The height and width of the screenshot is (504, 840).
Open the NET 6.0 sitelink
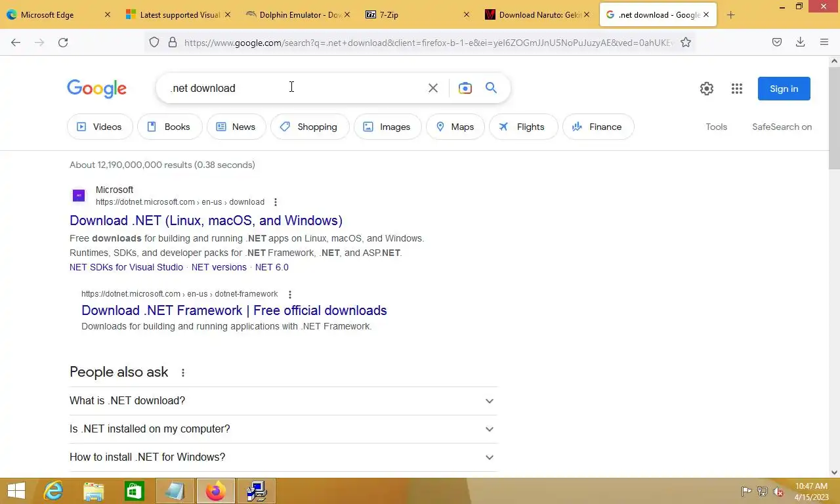pos(272,267)
